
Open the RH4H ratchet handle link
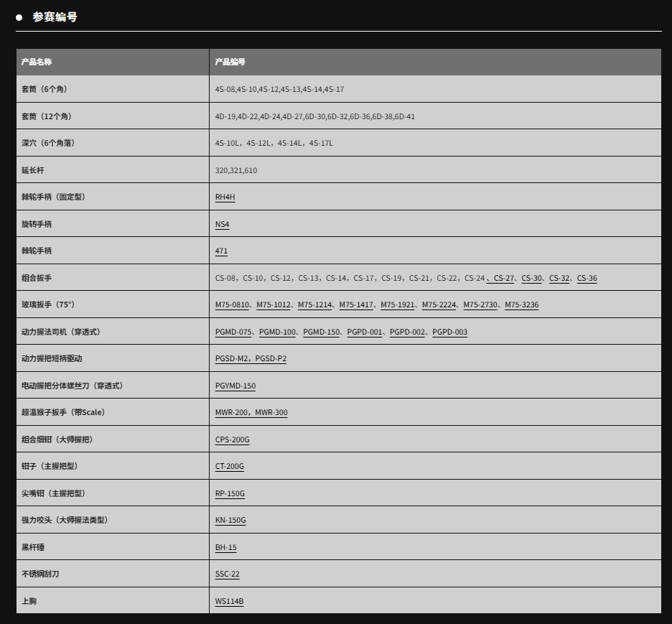tap(225, 197)
